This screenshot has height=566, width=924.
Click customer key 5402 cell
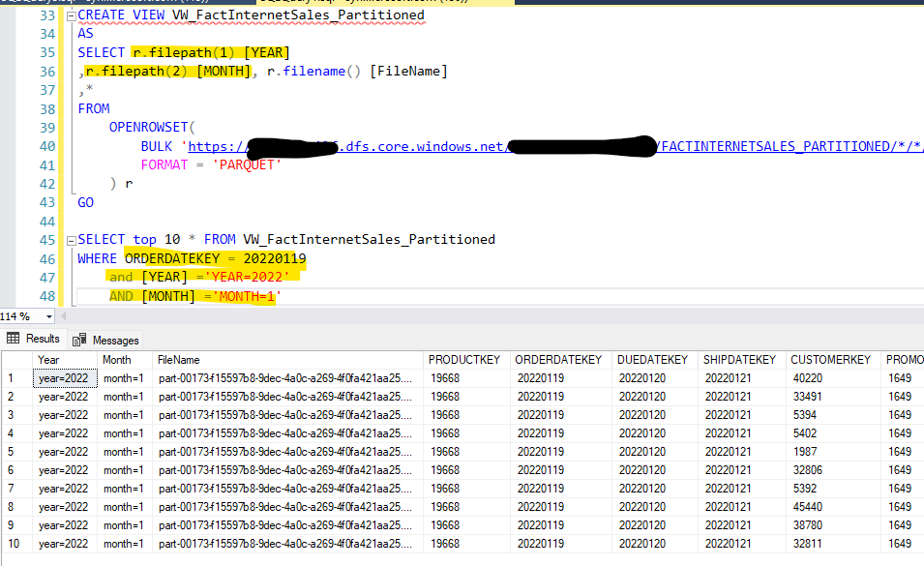coord(833,433)
